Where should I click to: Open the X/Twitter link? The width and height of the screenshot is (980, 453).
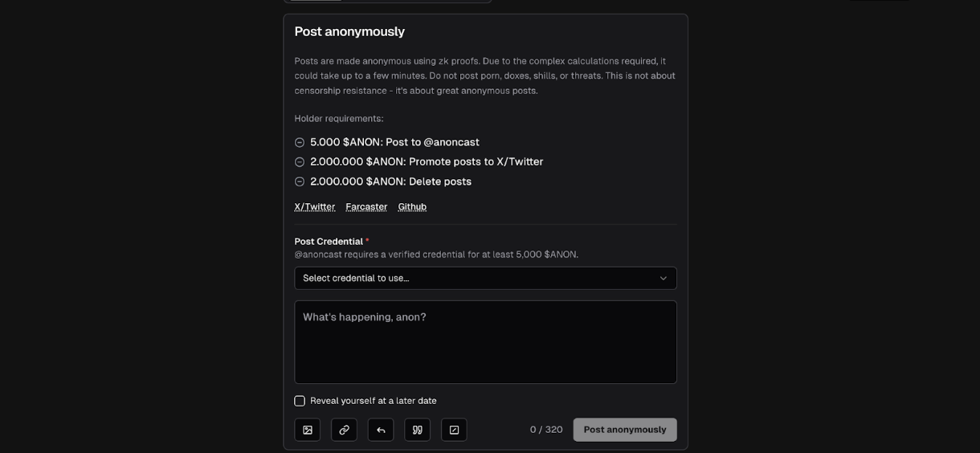[315, 206]
